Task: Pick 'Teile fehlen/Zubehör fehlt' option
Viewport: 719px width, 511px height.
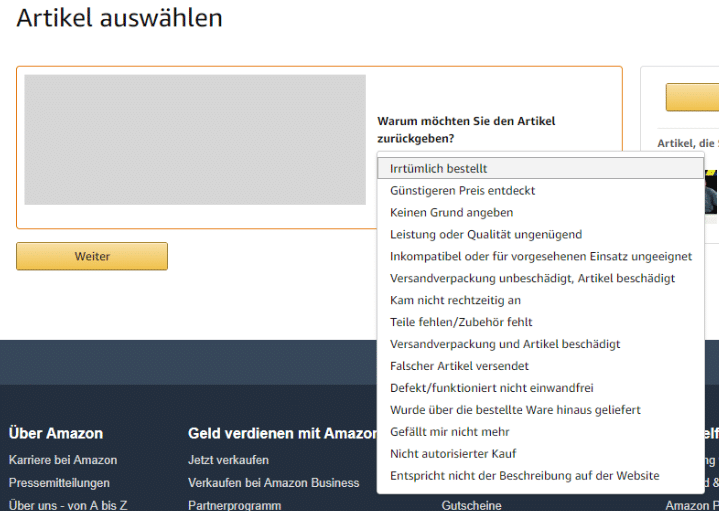Action: pos(461,322)
